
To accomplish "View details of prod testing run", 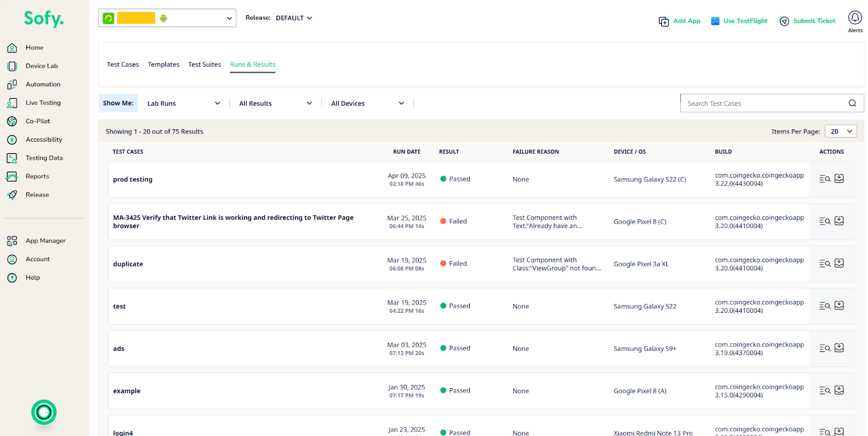I will click(825, 179).
